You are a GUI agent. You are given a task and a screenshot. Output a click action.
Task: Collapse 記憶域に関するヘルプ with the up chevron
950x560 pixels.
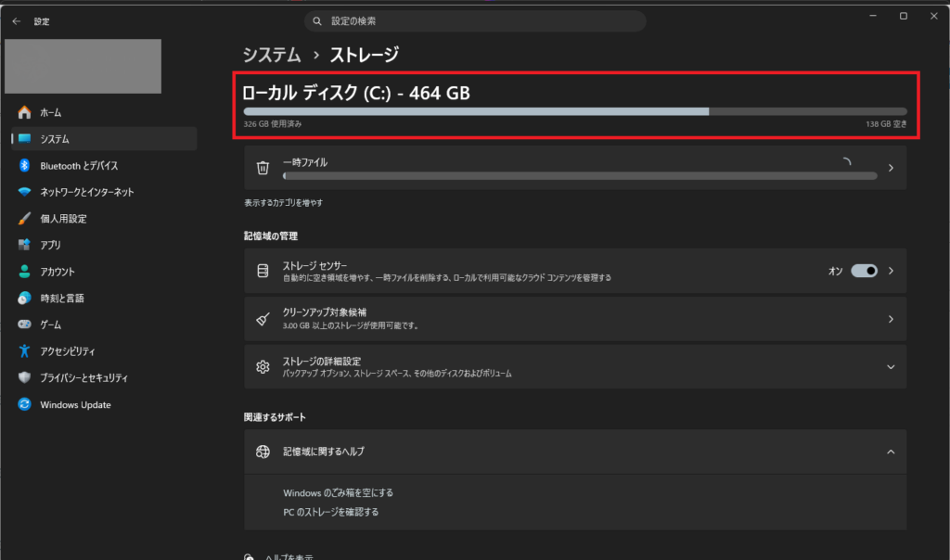(x=891, y=452)
